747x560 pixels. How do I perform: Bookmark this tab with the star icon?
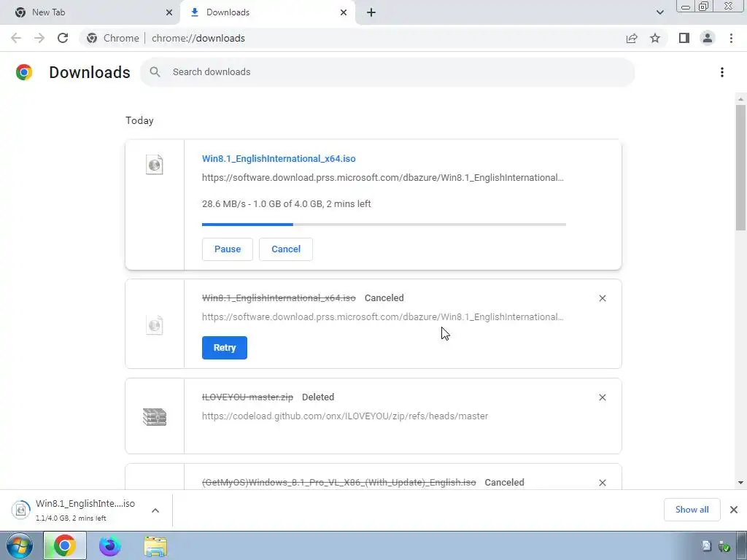click(655, 38)
